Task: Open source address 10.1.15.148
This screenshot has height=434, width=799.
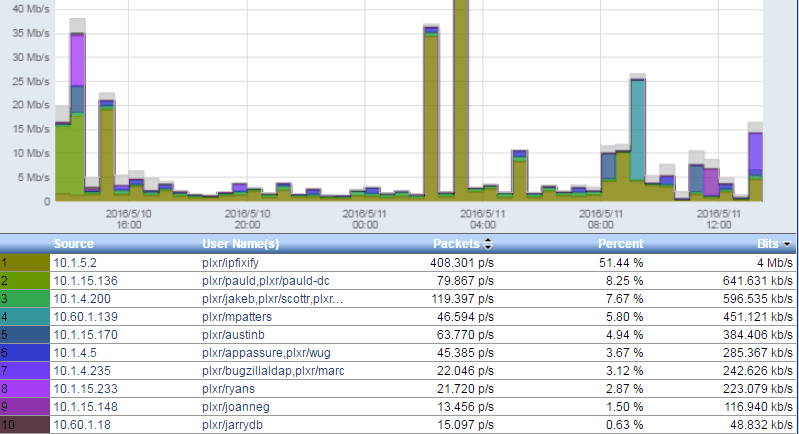Action: click(x=86, y=407)
